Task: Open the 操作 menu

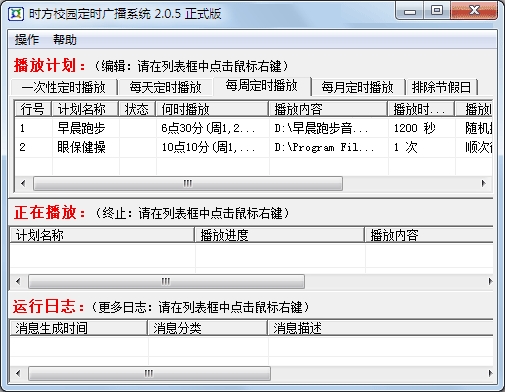Action: click(27, 40)
